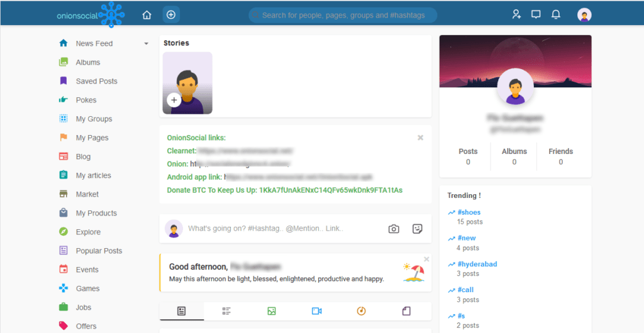Open the #shoes trending hashtag
This screenshot has width=644, height=333.
tap(469, 212)
